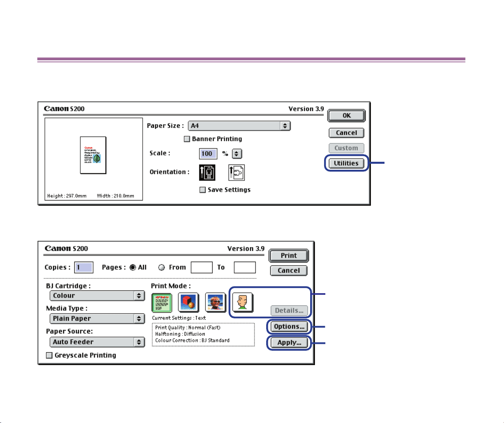This screenshot has height=423, width=504.
Task: Select landscape orientation icon
Action: tap(237, 173)
